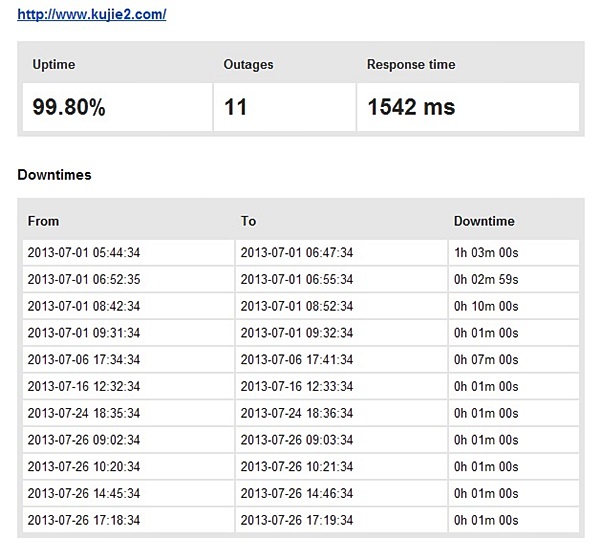Viewport: 600px width, 559px height.
Task: Select the 1h 03m 00s downtime cell
Action: [x=486, y=253]
